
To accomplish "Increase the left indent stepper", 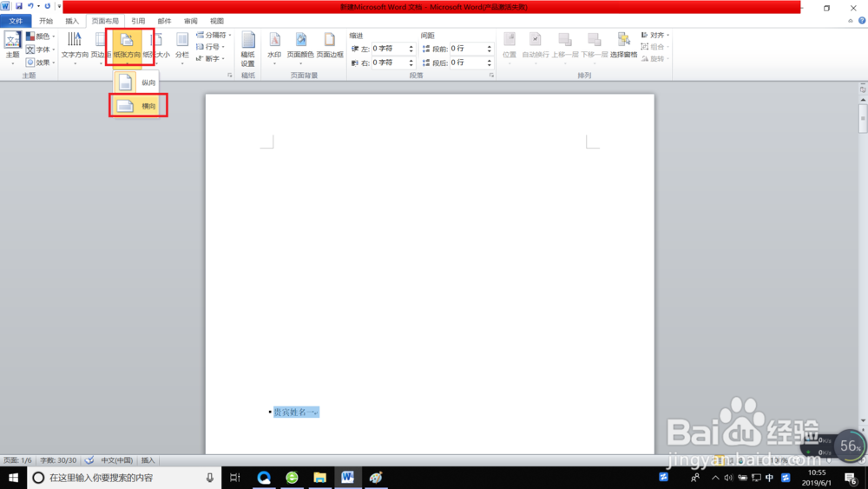I will pyautogui.click(x=411, y=47).
